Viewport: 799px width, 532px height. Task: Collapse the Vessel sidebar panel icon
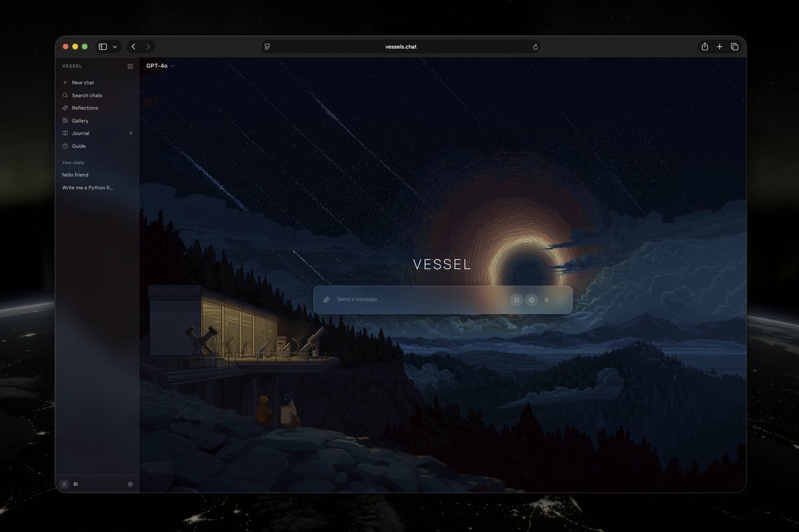pos(131,67)
